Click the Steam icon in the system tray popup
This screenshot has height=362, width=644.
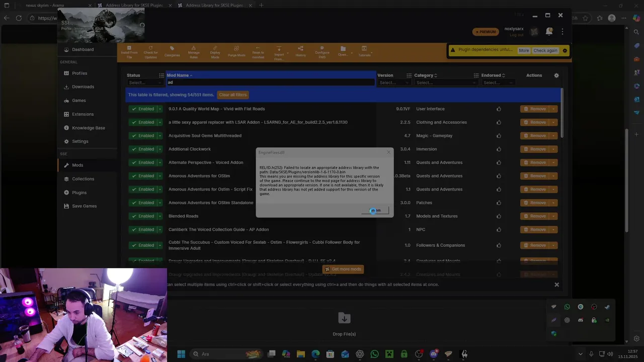coord(607,307)
